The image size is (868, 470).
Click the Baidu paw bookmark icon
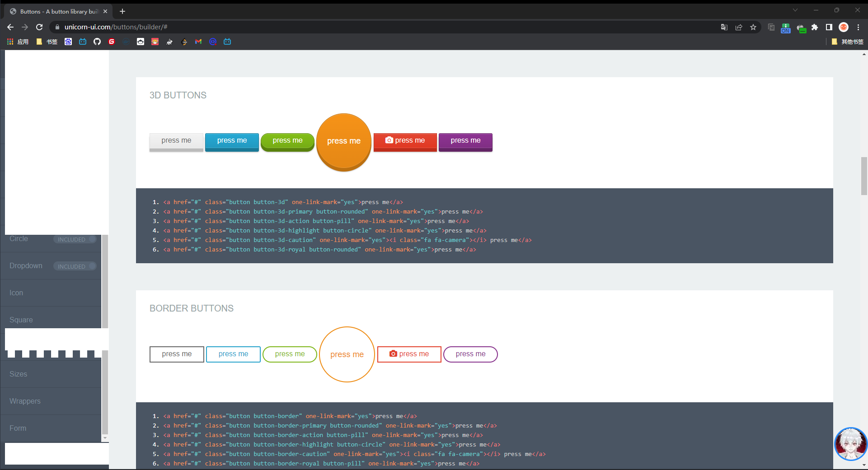[68, 42]
